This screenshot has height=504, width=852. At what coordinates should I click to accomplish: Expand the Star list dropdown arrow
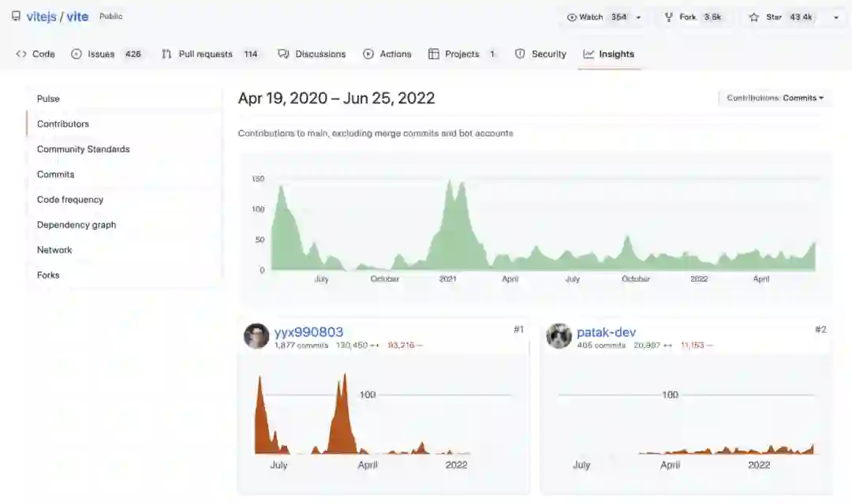click(x=835, y=17)
